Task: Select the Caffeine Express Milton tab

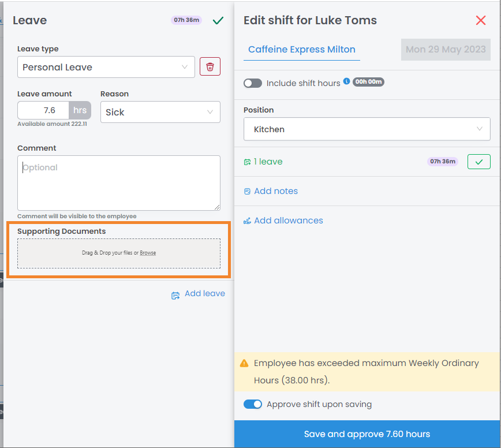Action: [x=302, y=50]
